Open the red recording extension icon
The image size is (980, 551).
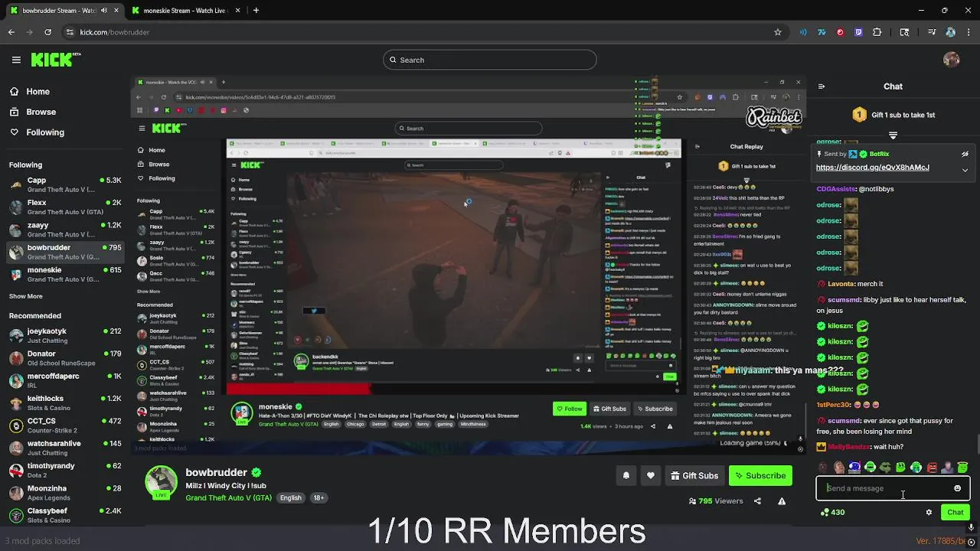tap(840, 32)
